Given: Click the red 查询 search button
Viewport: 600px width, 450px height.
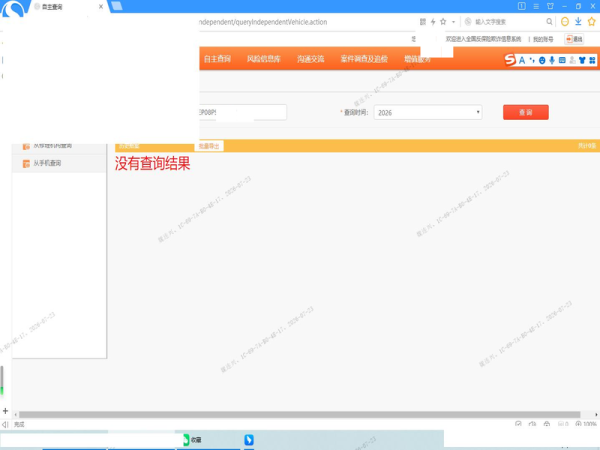Looking at the screenshot, I should [525, 112].
